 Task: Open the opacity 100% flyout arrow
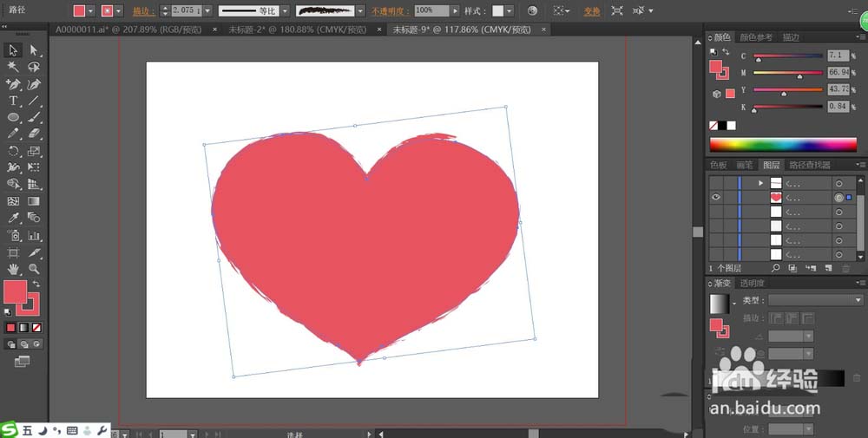coord(455,10)
